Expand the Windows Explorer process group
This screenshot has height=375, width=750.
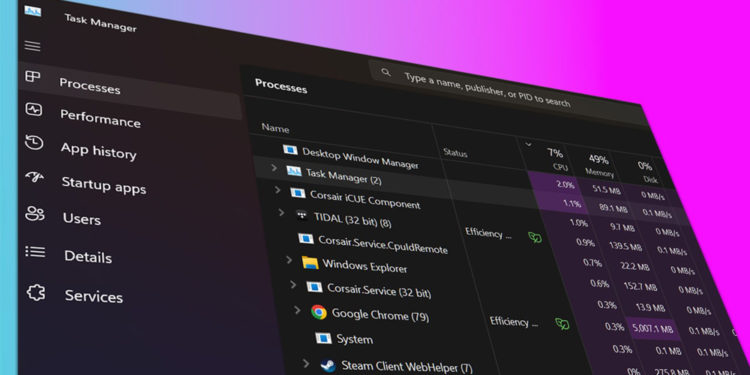click(x=289, y=259)
